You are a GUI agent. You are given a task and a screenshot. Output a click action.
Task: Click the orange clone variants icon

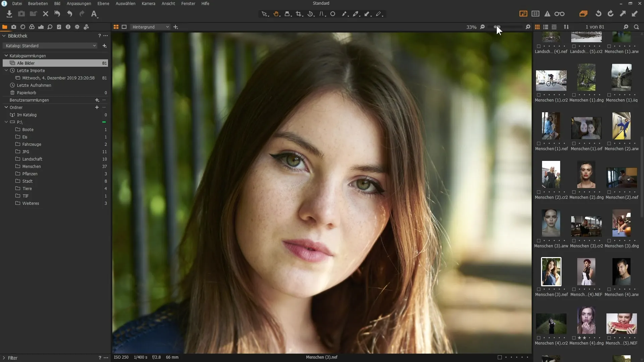583,14
